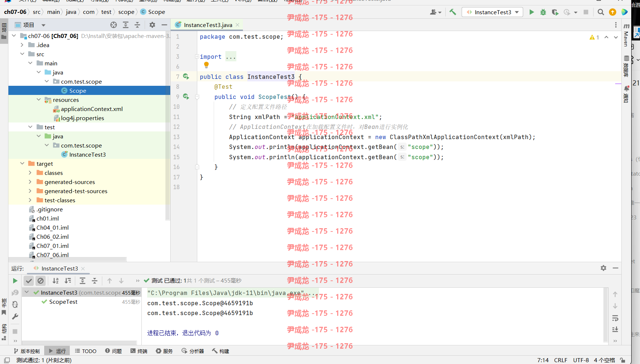Expand the classes folder

[30, 173]
